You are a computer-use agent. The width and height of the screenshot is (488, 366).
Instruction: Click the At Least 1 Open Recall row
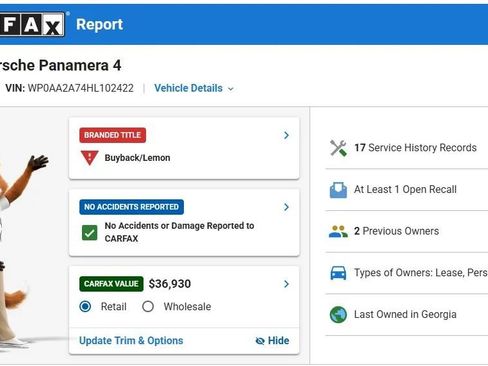click(x=407, y=190)
